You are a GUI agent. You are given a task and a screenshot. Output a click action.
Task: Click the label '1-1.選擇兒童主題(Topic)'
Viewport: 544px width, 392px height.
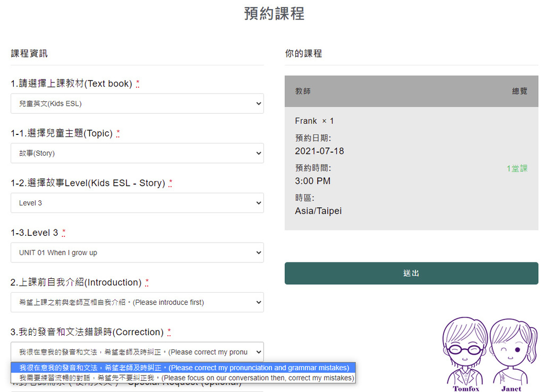click(x=62, y=133)
